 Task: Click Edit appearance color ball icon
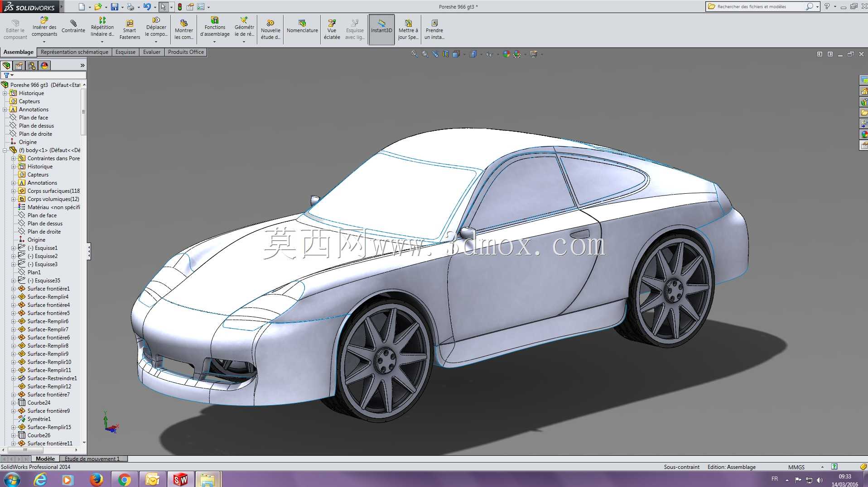point(506,54)
